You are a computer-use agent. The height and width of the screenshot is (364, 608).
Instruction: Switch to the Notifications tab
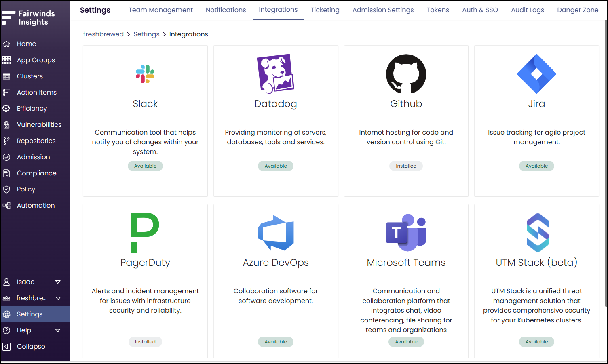point(226,10)
